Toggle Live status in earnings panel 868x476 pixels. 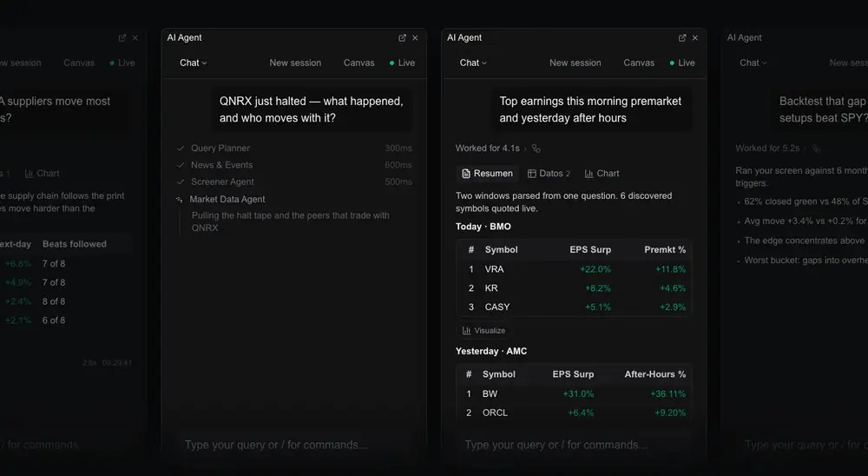point(682,63)
